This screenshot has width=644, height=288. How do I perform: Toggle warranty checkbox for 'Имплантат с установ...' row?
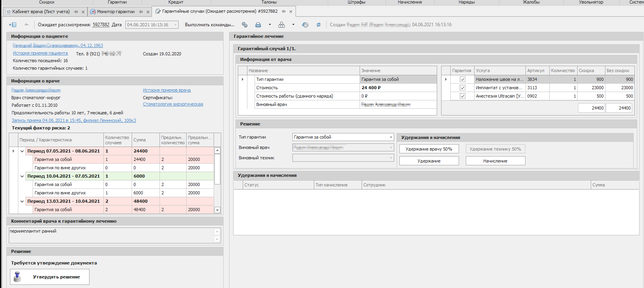pos(462,88)
